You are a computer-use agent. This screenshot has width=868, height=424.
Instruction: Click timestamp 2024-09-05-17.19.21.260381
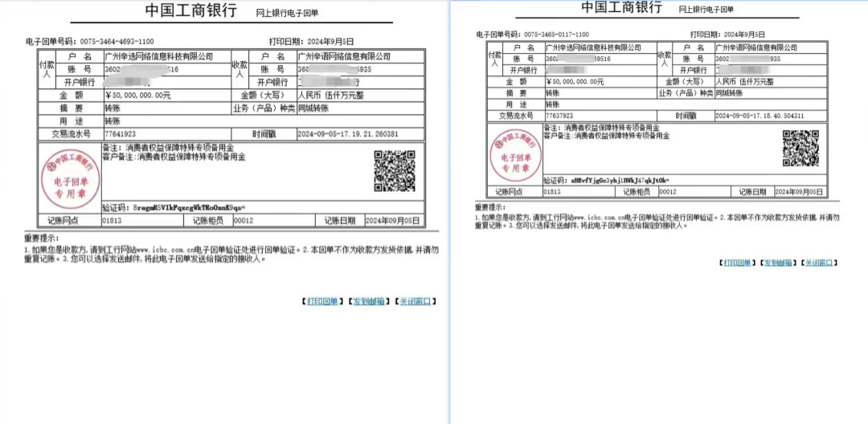348,134
